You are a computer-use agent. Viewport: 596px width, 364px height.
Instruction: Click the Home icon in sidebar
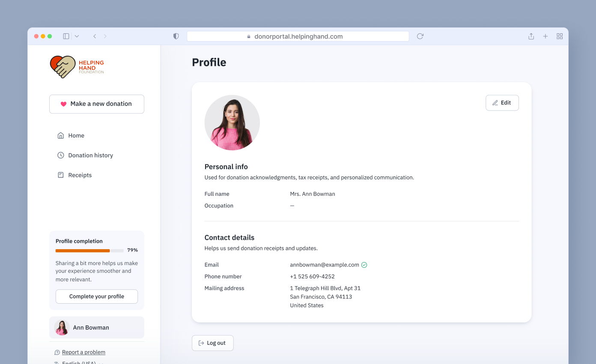[x=61, y=135]
